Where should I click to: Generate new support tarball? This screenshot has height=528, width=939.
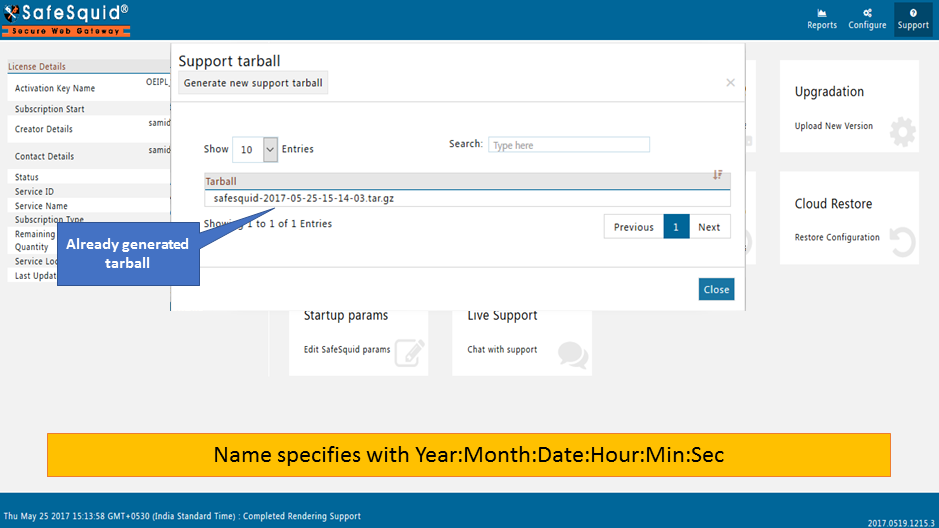(253, 83)
